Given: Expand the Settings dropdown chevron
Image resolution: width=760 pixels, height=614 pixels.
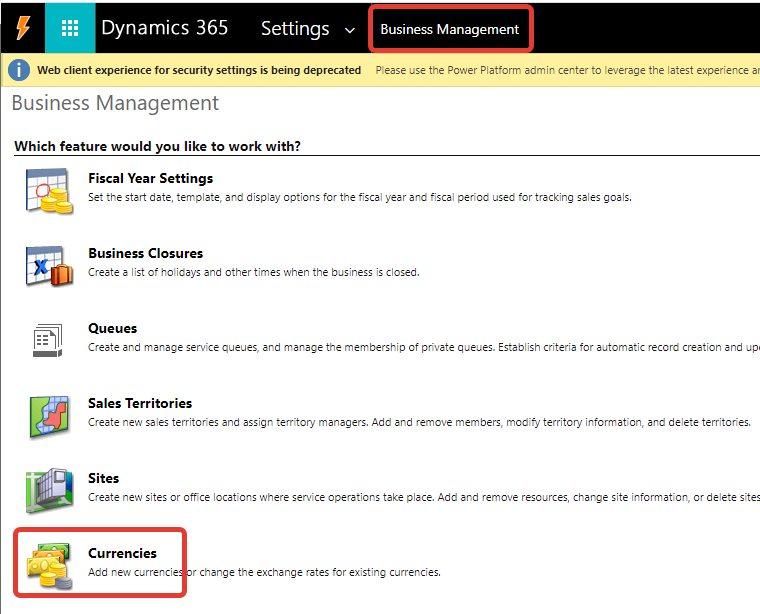Looking at the screenshot, I should pos(349,31).
